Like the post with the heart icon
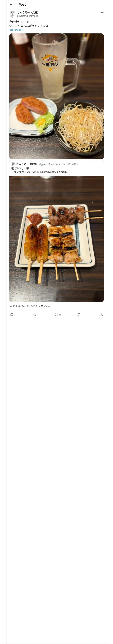Viewport: 113px width, 644px height. click(57, 315)
